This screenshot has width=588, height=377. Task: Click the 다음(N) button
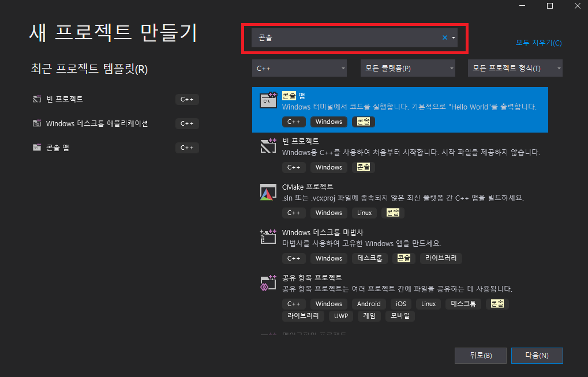pos(537,355)
